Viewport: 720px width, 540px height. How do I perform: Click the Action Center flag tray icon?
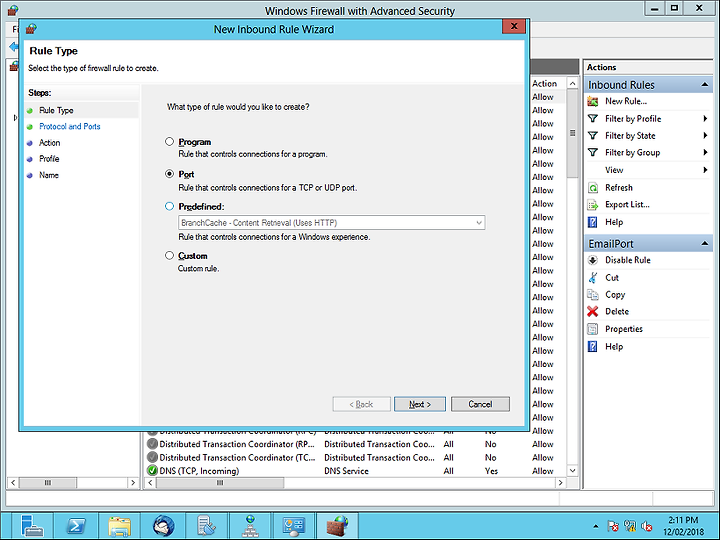coord(613,526)
